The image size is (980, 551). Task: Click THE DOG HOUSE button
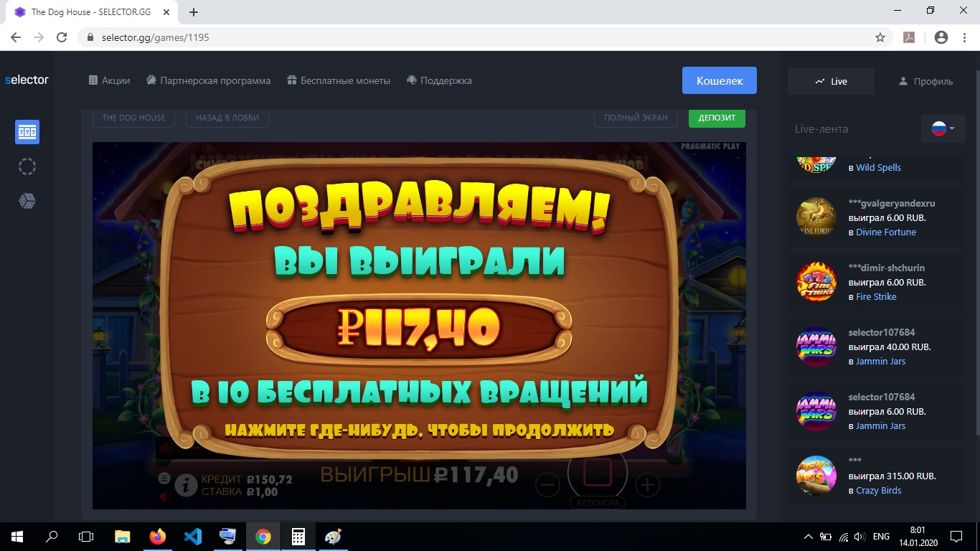[133, 118]
